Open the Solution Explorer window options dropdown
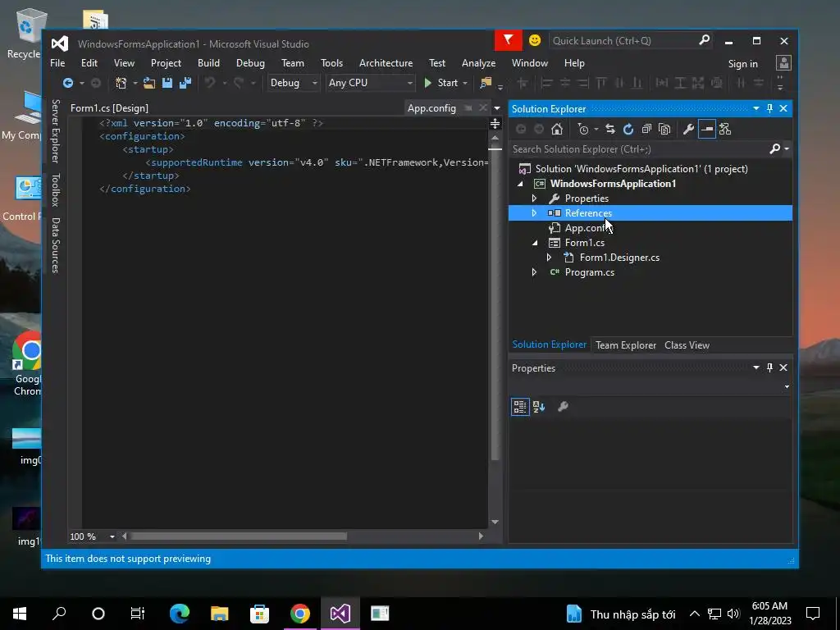The height and width of the screenshot is (630, 840). click(756, 108)
